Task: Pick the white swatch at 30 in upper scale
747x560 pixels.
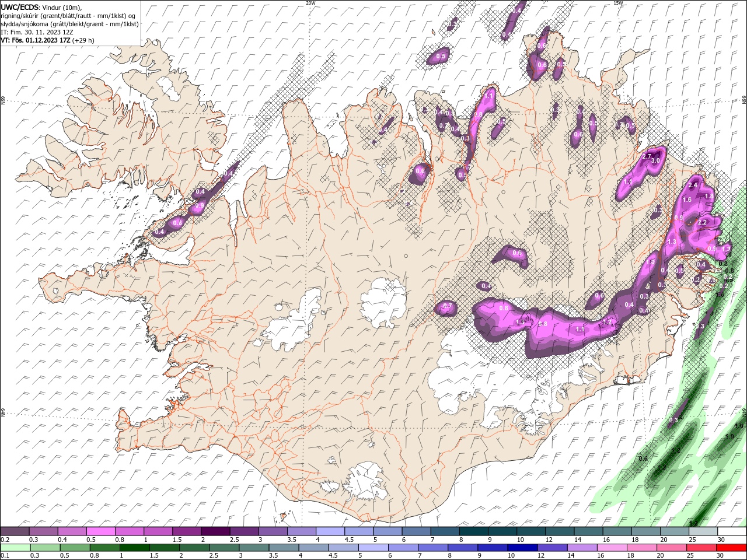Action: point(731,531)
